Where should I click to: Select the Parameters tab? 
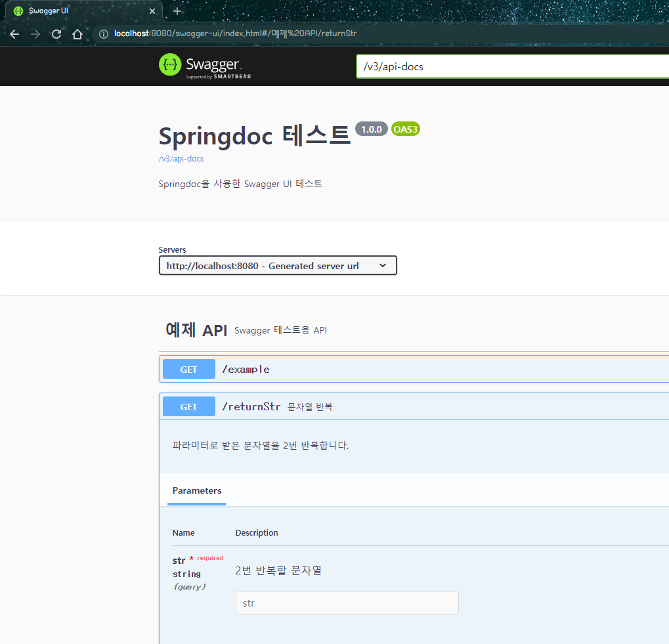tap(197, 491)
